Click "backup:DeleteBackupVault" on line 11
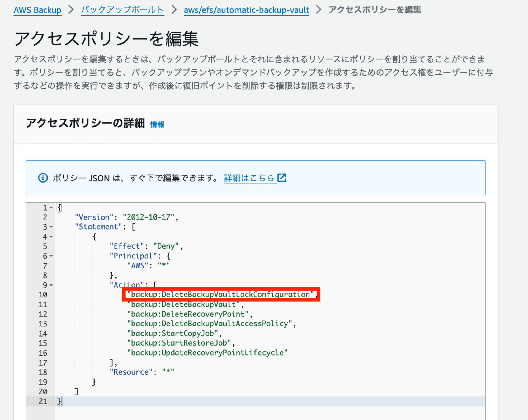 click(x=183, y=304)
